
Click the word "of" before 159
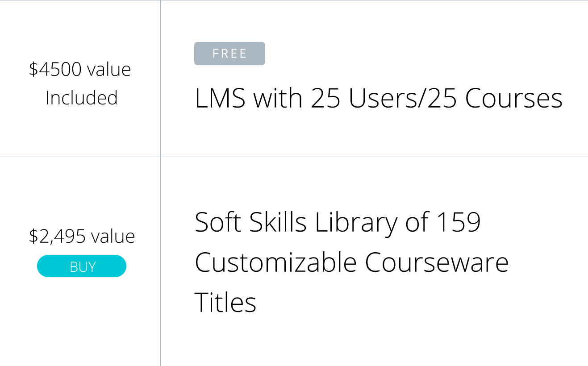pos(417,222)
